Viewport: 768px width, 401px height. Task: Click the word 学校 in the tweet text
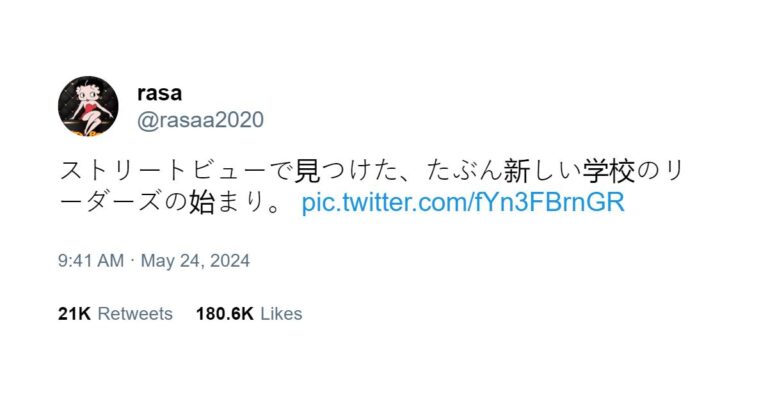pos(608,171)
